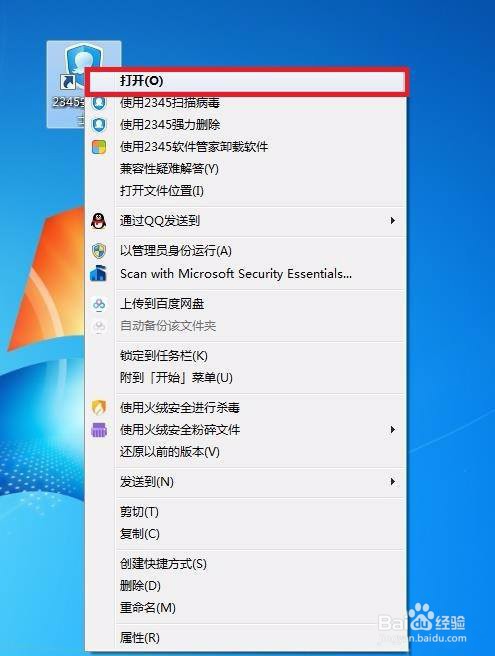Click the UAC shield icon for run as admin
The image size is (495, 656).
99,251
